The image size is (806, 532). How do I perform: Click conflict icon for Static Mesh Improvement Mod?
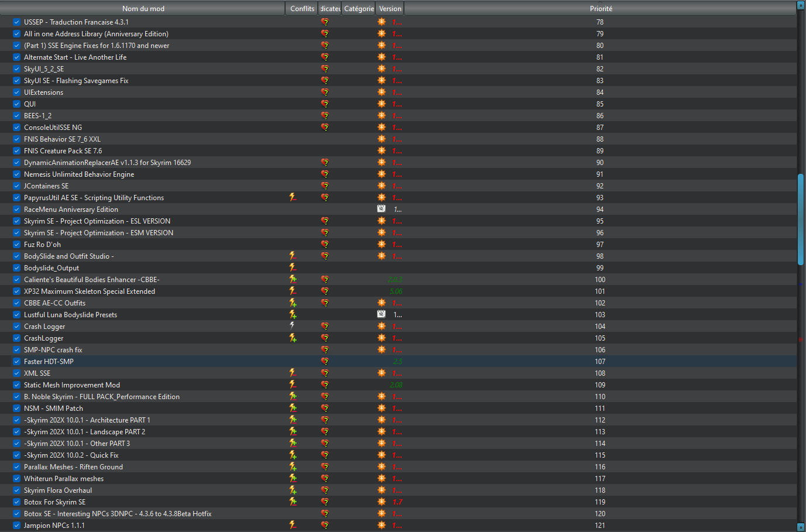click(293, 385)
